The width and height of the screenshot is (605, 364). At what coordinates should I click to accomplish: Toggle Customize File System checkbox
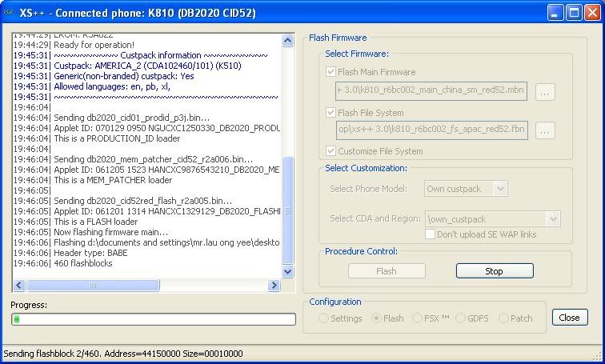click(x=332, y=151)
